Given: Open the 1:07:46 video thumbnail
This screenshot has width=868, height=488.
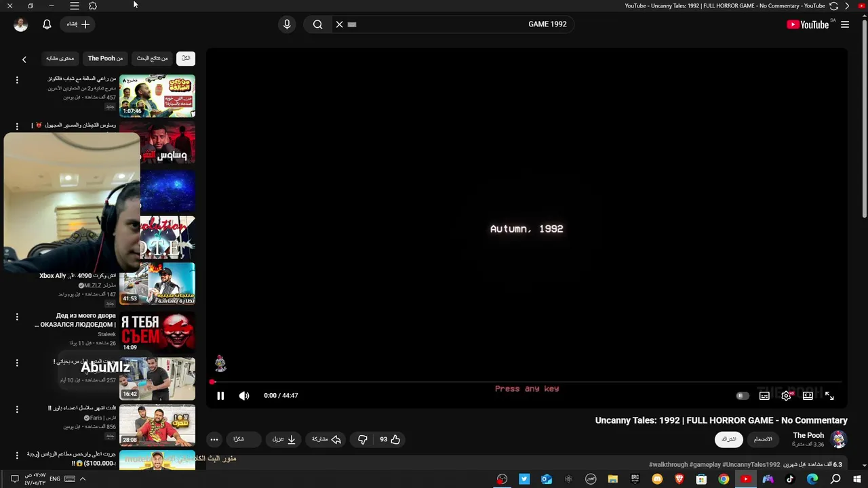Looking at the screenshot, I should [x=157, y=96].
